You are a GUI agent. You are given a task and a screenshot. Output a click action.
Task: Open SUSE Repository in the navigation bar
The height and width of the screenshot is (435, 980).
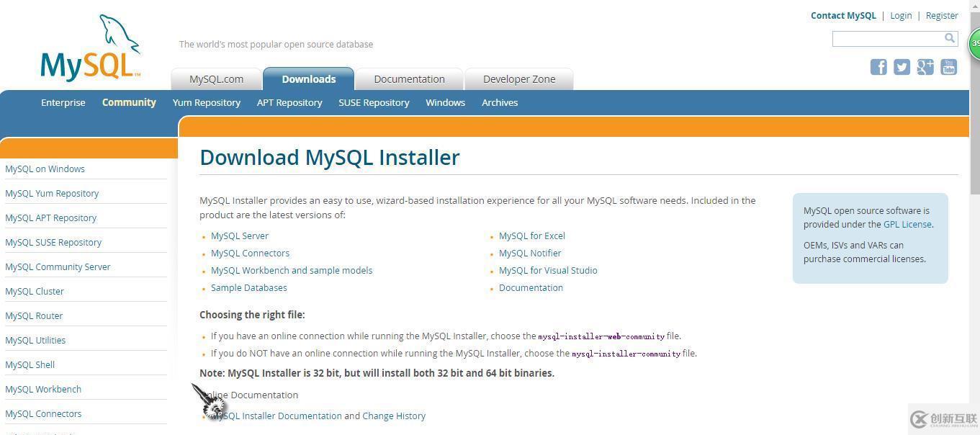[x=374, y=102]
